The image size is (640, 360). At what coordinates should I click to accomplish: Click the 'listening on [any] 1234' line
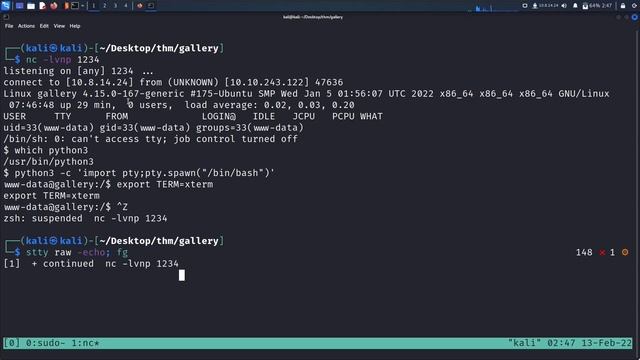(78, 71)
